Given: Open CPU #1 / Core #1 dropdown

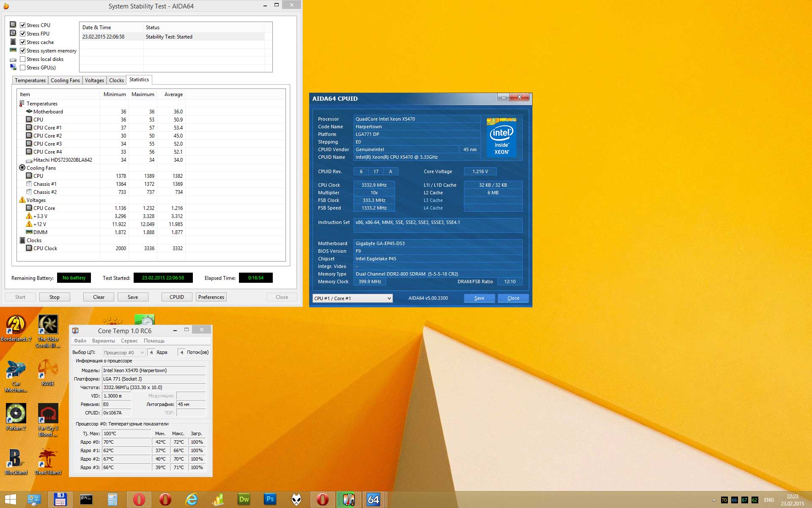Looking at the screenshot, I should point(352,298).
